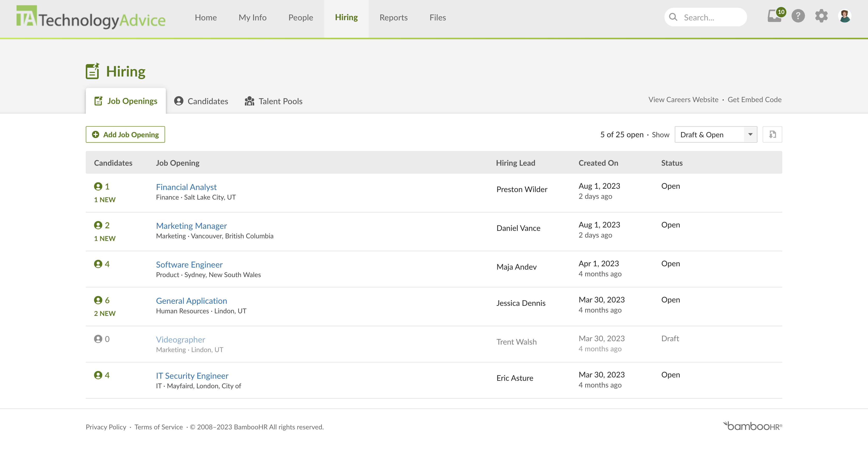Viewport: 868px width, 456px height.
Task: Click the candidate icon in General Application row
Action: pos(98,300)
